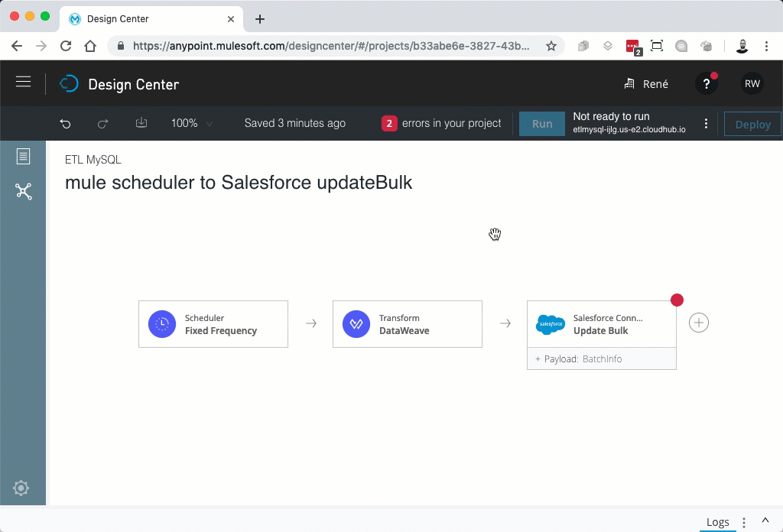Image resolution: width=783 pixels, height=532 pixels.
Task: Expand the logs panel with caret
Action: pos(765,521)
